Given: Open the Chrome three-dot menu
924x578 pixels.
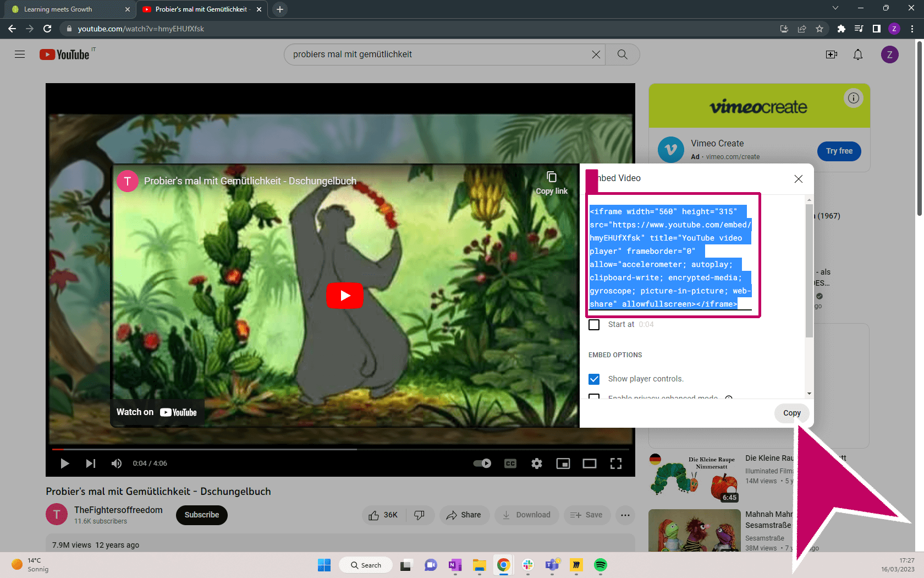Looking at the screenshot, I should [912, 29].
